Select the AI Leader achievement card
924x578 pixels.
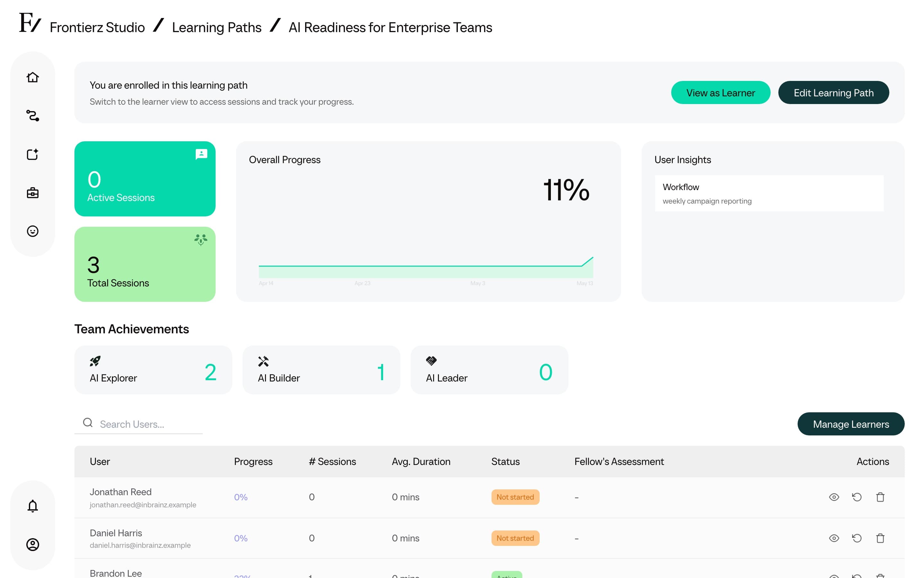tap(489, 370)
